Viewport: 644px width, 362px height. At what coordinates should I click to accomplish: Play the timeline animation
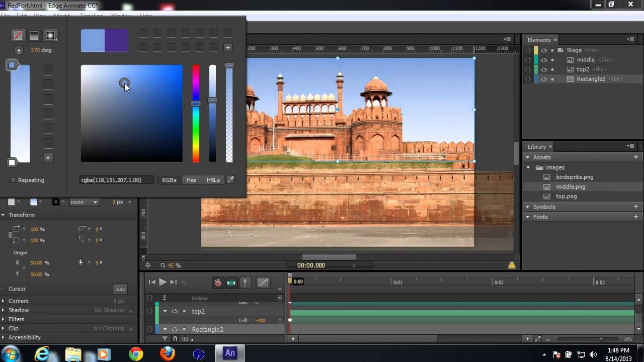pos(163,282)
